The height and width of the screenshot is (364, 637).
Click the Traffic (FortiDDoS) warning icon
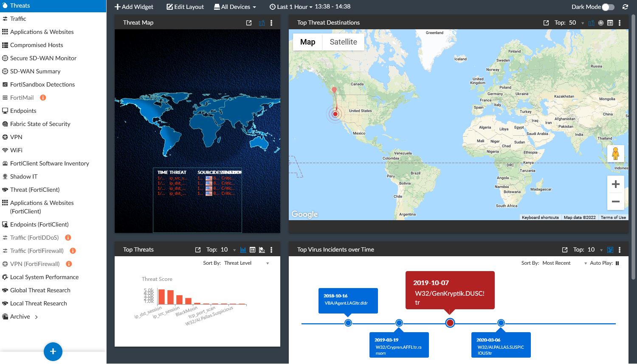[68, 238]
